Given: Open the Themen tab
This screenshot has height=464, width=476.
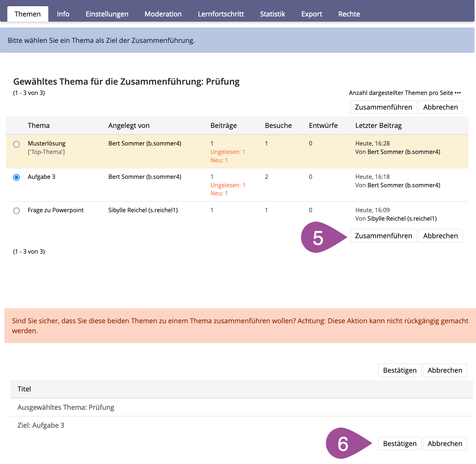Looking at the screenshot, I should pos(27,14).
